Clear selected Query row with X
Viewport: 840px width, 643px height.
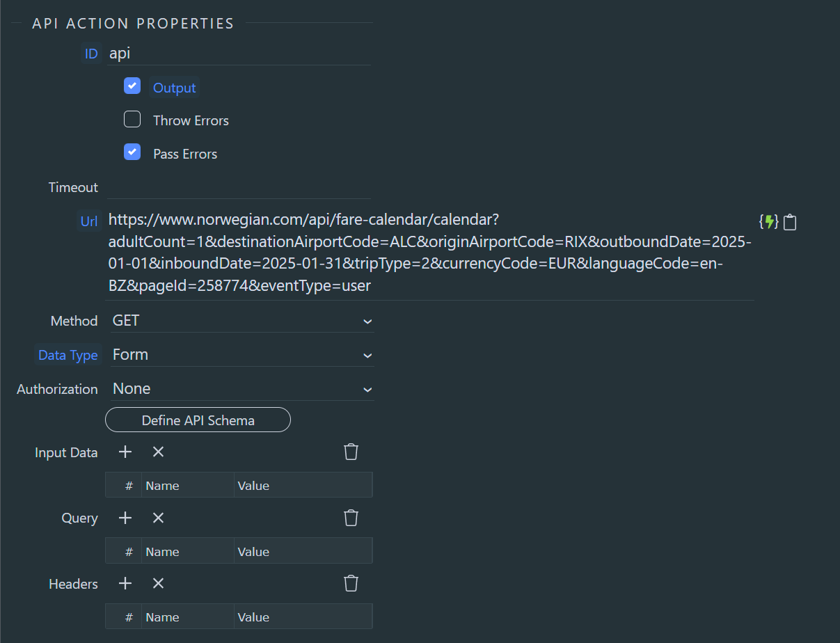pyautogui.click(x=158, y=518)
